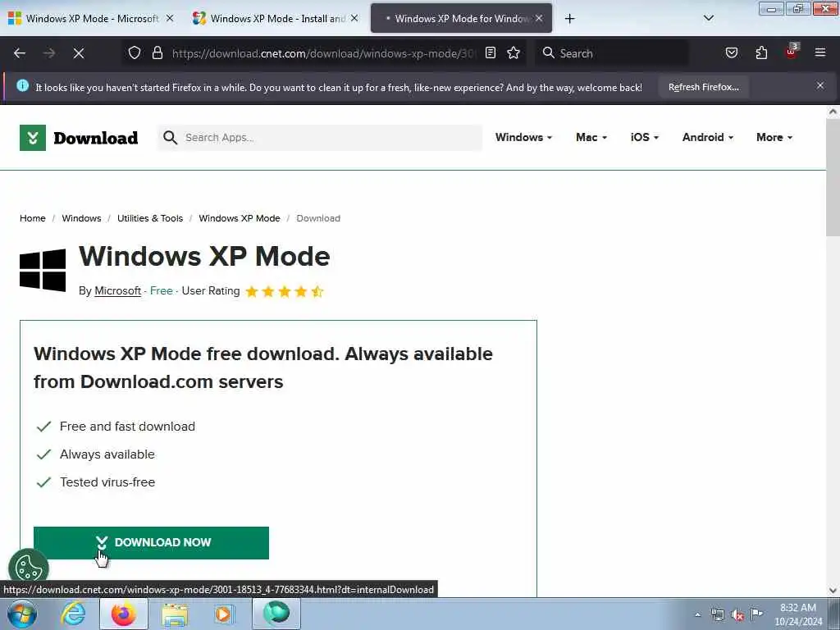Open the Utilities & Tools breadcrumb link
Image resolution: width=840 pixels, height=630 pixels.
pyautogui.click(x=150, y=218)
